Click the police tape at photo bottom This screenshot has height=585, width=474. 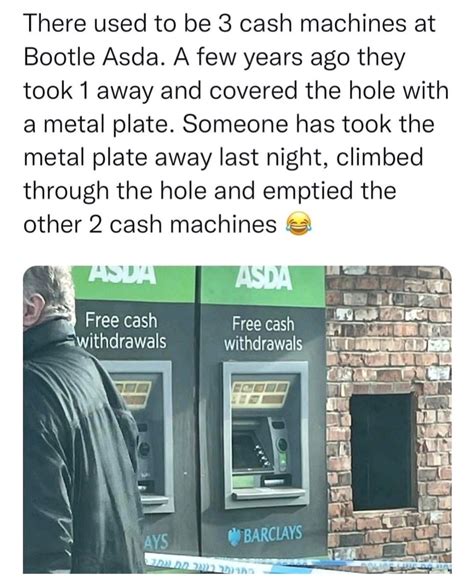299,566
